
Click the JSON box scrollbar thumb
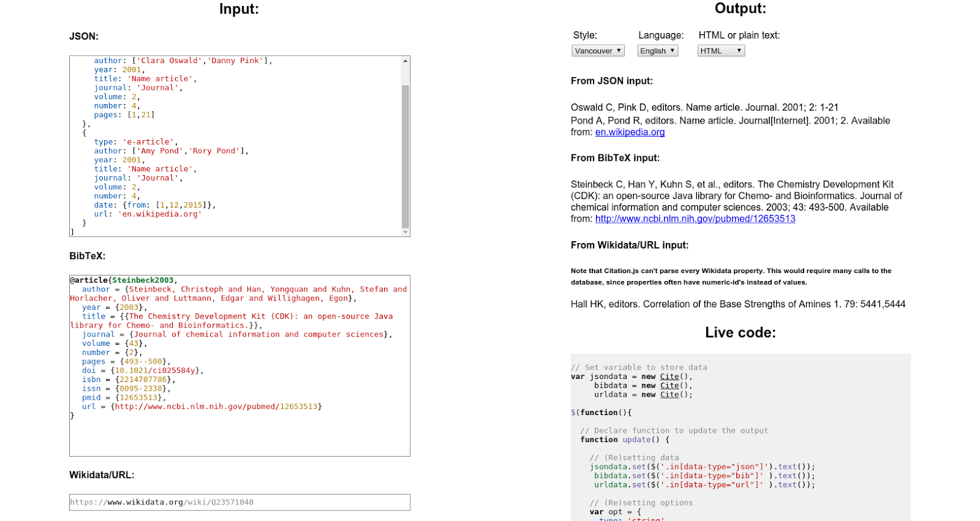[x=405, y=156]
